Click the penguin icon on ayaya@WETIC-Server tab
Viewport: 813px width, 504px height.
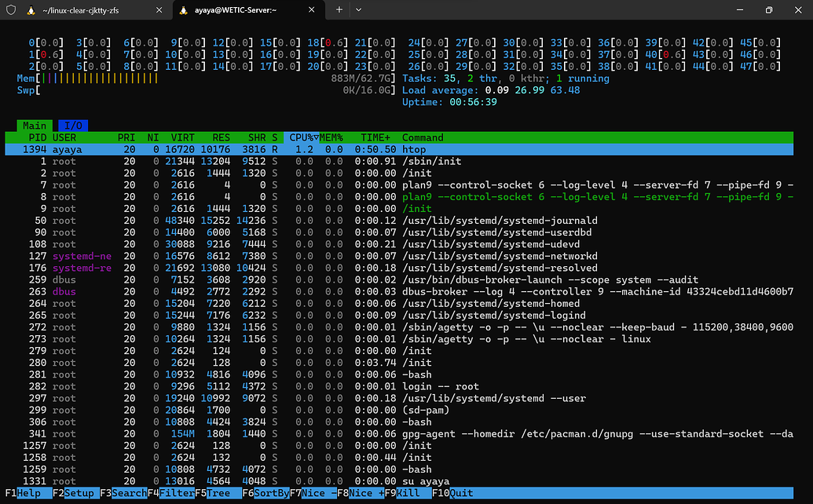pos(183,10)
